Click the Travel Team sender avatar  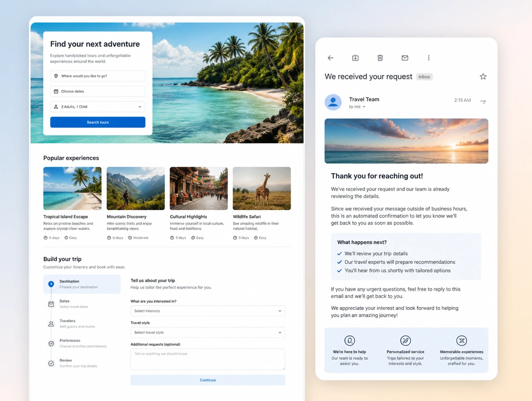(333, 102)
